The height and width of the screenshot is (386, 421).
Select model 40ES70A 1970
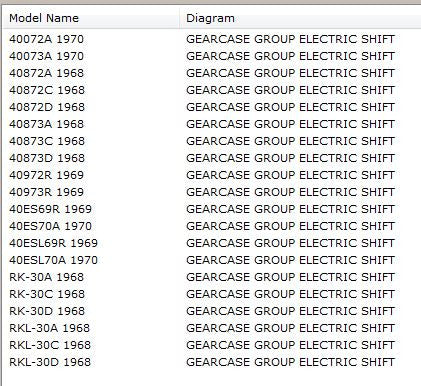(50, 226)
